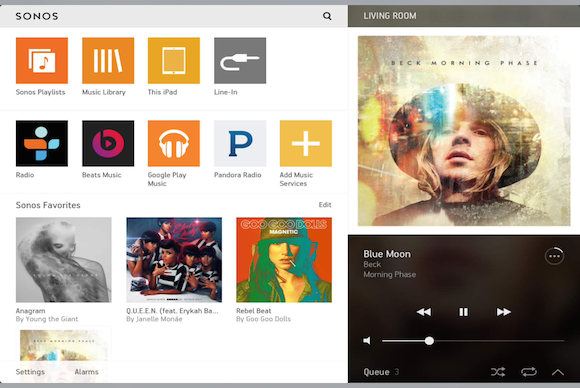Mute the volume speaker icon
580x388 pixels.
pyautogui.click(x=367, y=341)
